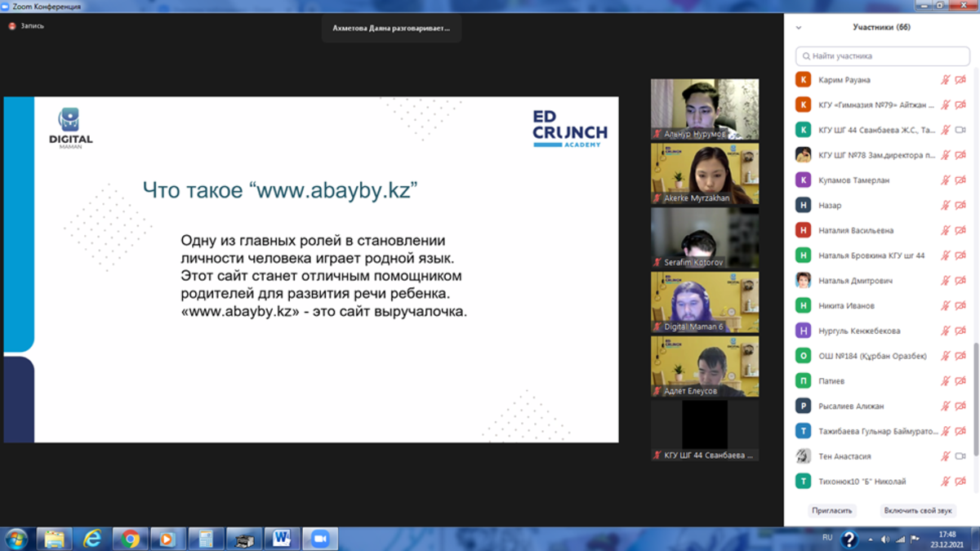The image size is (980, 551).
Task: Toggle the system volume speaker icon
Action: click(x=886, y=540)
